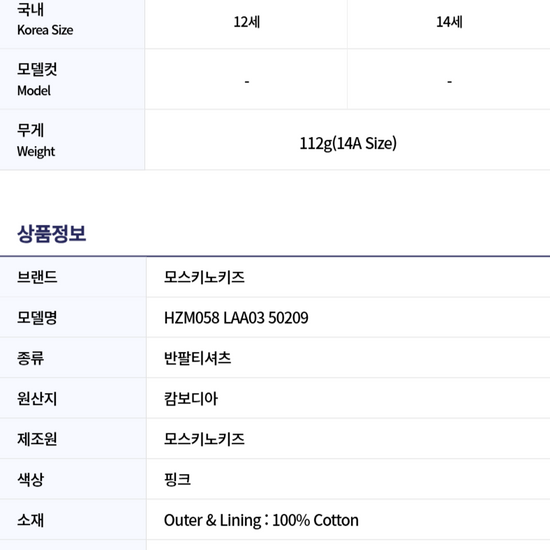Click Outer & Lining 100% Cotton text
550x550 pixels.
click(x=261, y=520)
